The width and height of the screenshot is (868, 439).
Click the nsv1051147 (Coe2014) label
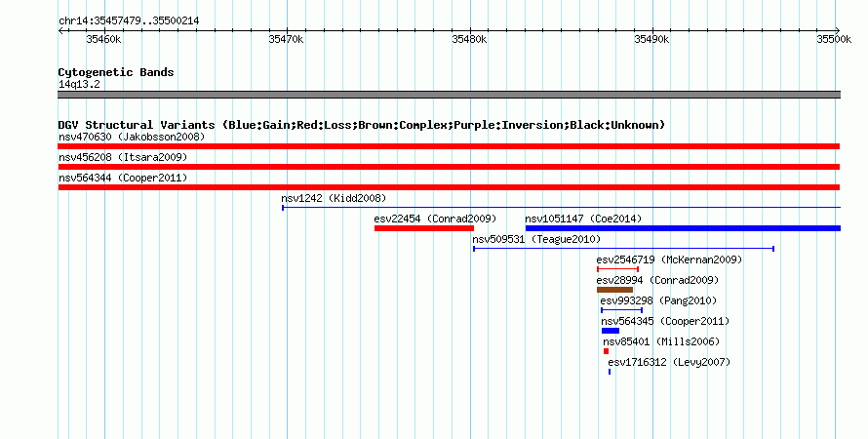pos(583,219)
